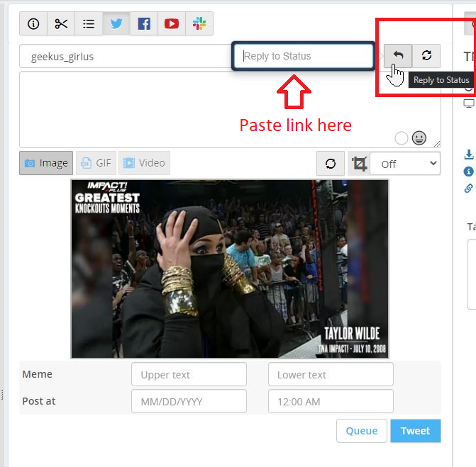Open the info tab icon
Image resolution: width=476 pixels, height=467 pixels.
(33, 23)
